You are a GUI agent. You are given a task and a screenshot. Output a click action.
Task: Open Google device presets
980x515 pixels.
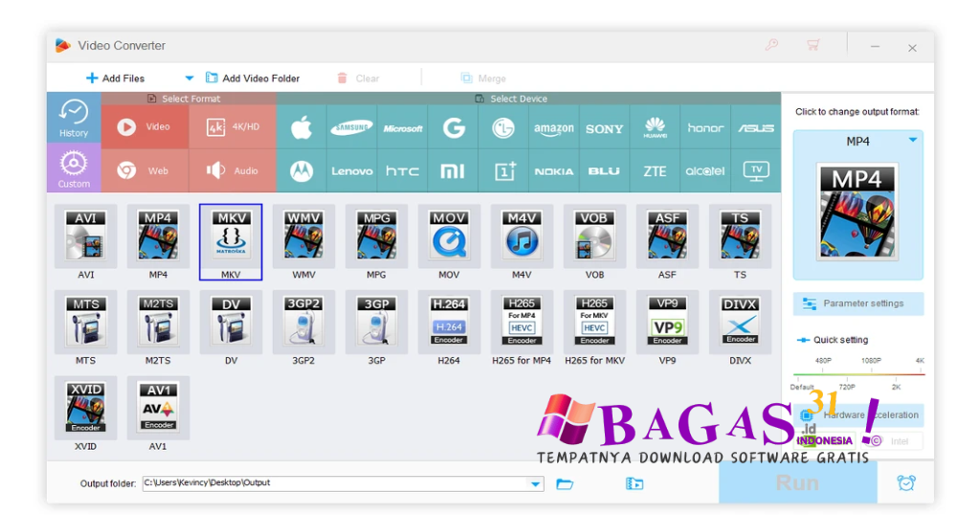(453, 127)
